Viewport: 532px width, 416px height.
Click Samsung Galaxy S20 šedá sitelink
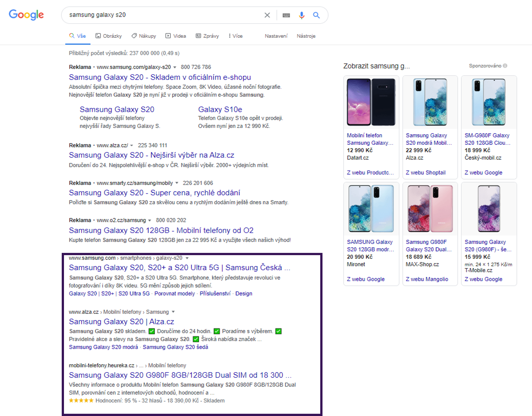pos(175,347)
